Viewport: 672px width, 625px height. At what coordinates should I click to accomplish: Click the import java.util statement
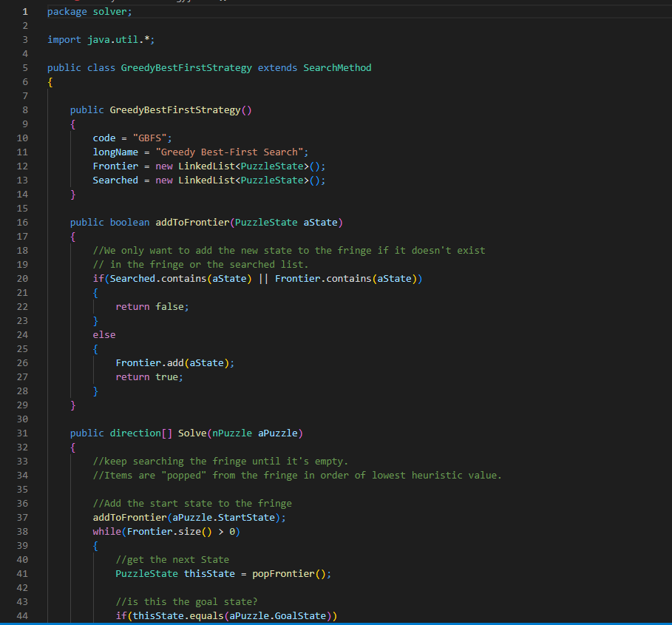(x=99, y=39)
